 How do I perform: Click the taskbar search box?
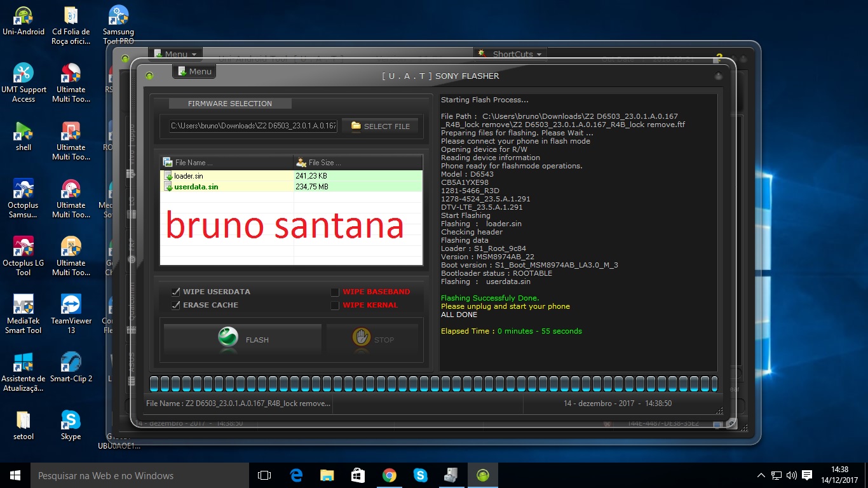pyautogui.click(x=140, y=475)
